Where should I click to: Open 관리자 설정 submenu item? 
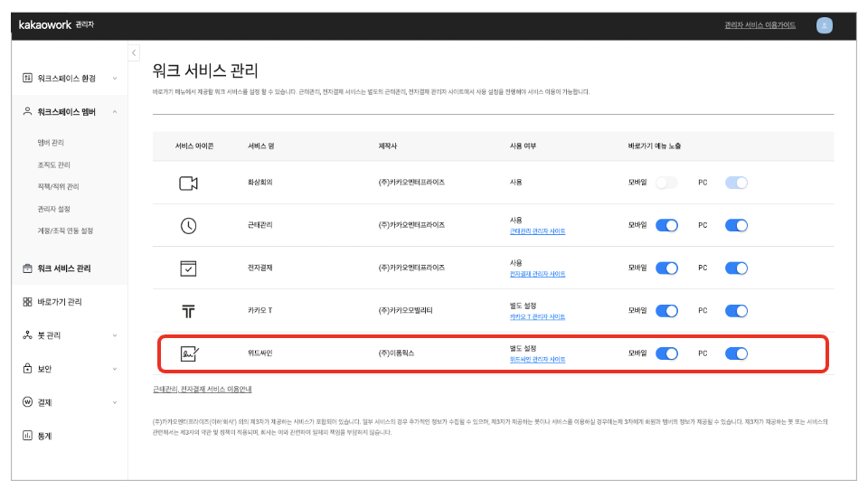pyautogui.click(x=53, y=209)
